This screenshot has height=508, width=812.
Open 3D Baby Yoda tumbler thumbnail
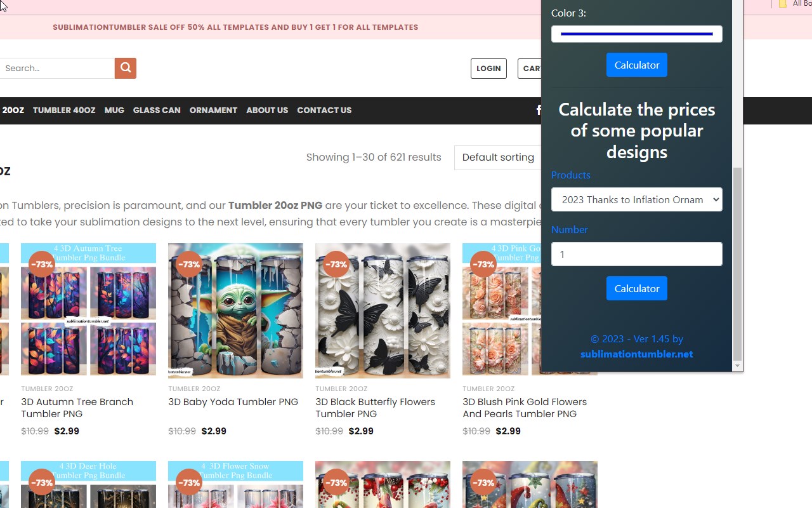pos(235,311)
